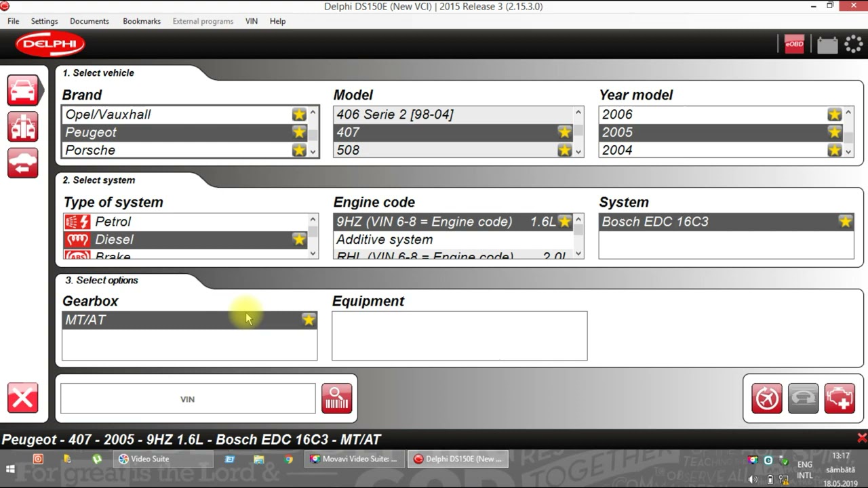This screenshot has width=868, height=488.
Task: Toggle favorite star for Diesel system
Action: [x=299, y=239]
